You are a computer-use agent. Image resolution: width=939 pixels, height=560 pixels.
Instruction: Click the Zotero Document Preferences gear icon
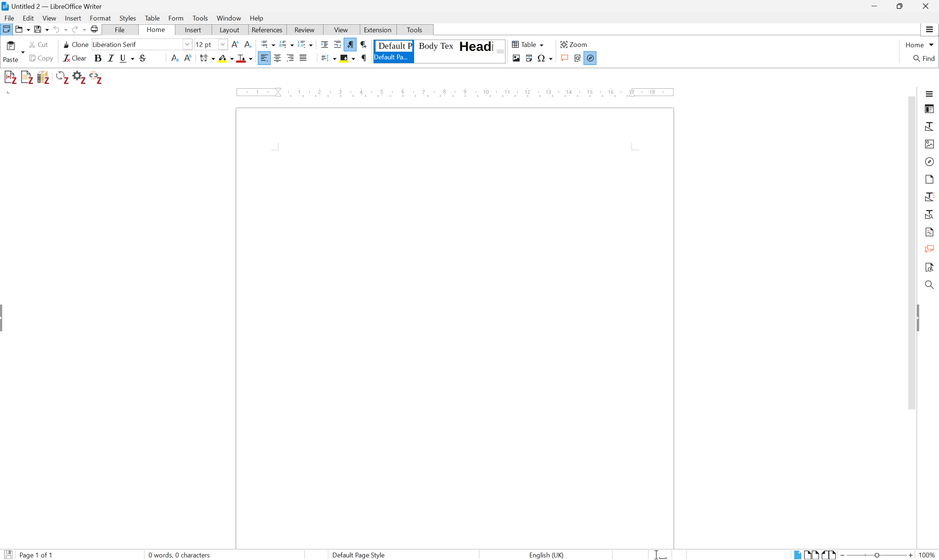coord(78,77)
